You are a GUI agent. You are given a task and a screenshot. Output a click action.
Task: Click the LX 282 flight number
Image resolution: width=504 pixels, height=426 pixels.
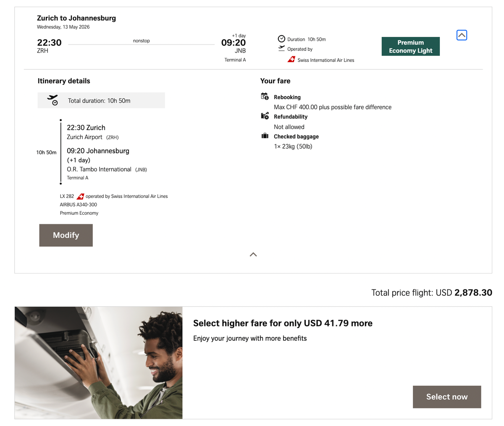[x=67, y=196]
